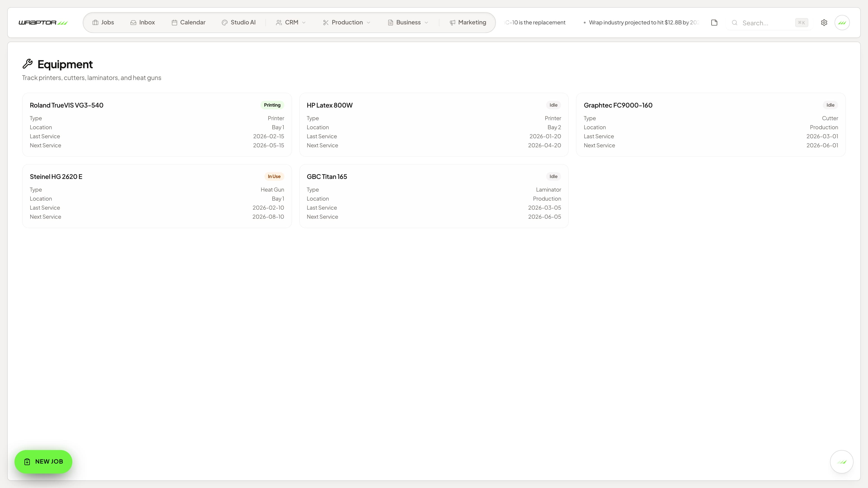The width and height of the screenshot is (868, 488).
Task: Click the ⌘K shortcut badge
Action: [x=801, y=23]
